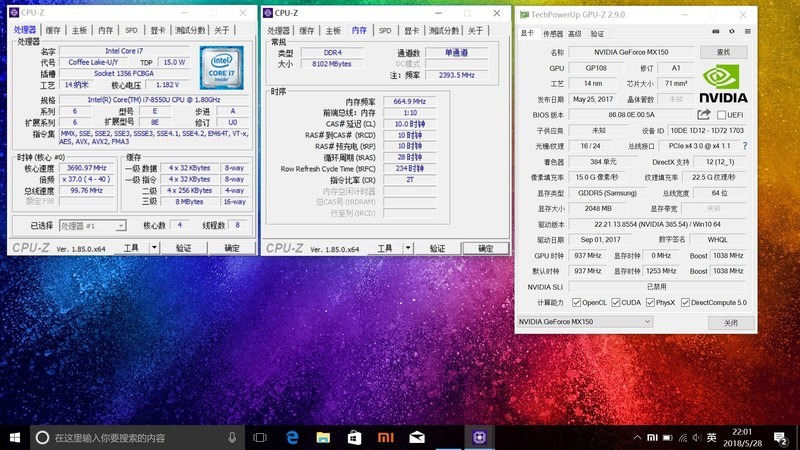Open the GPU-Z hamburger menu icon
800x450 pixels.
747,32
